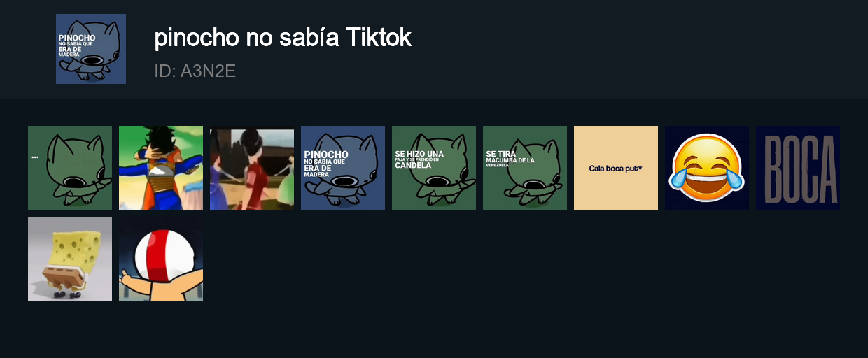
Task: Click the 'VENEZUELA' caption on the macumba sticker
Action: (x=497, y=165)
